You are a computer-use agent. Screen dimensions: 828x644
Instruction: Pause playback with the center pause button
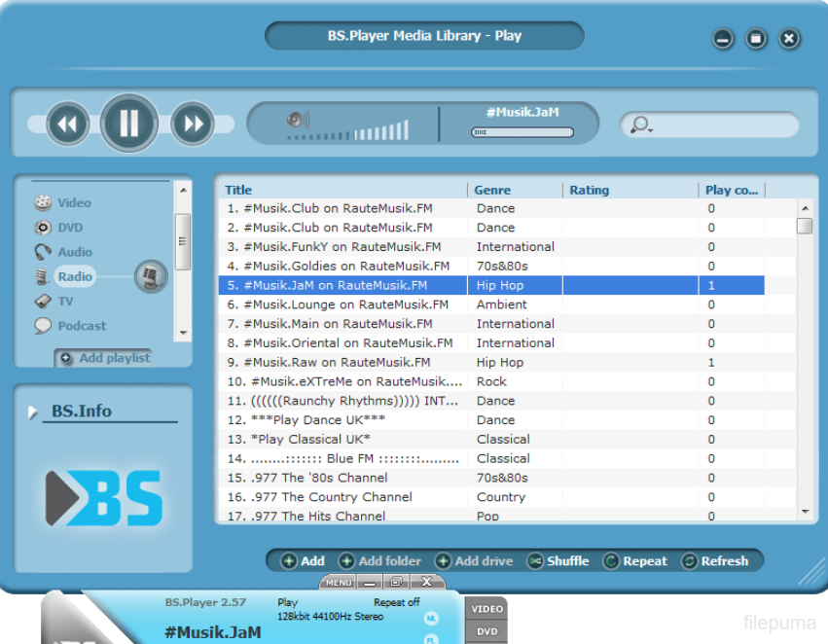(128, 124)
